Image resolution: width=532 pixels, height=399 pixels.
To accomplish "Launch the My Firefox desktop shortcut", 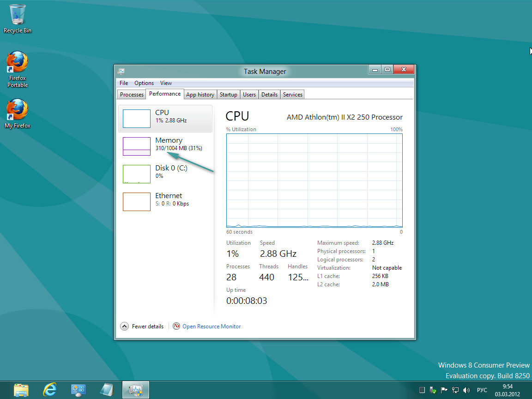I will pos(17,114).
